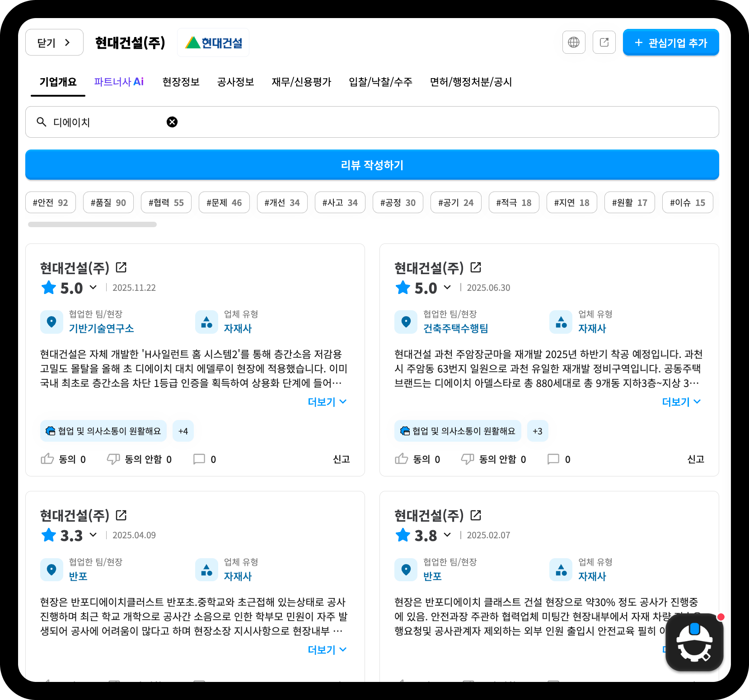Click location pin icon beside 기반기술연구소
The image size is (749, 700).
tap(51, 322)
